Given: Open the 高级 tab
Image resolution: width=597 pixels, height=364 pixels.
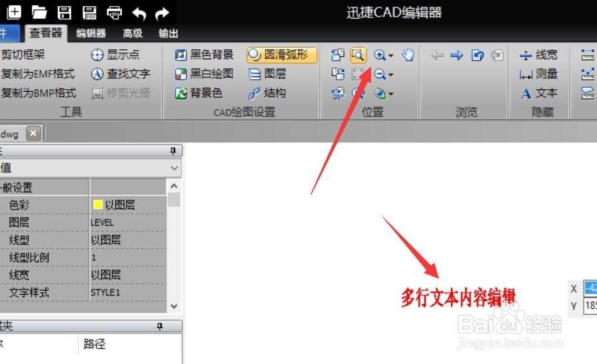Looking at the screenshot, I should [x=133, y=33].
